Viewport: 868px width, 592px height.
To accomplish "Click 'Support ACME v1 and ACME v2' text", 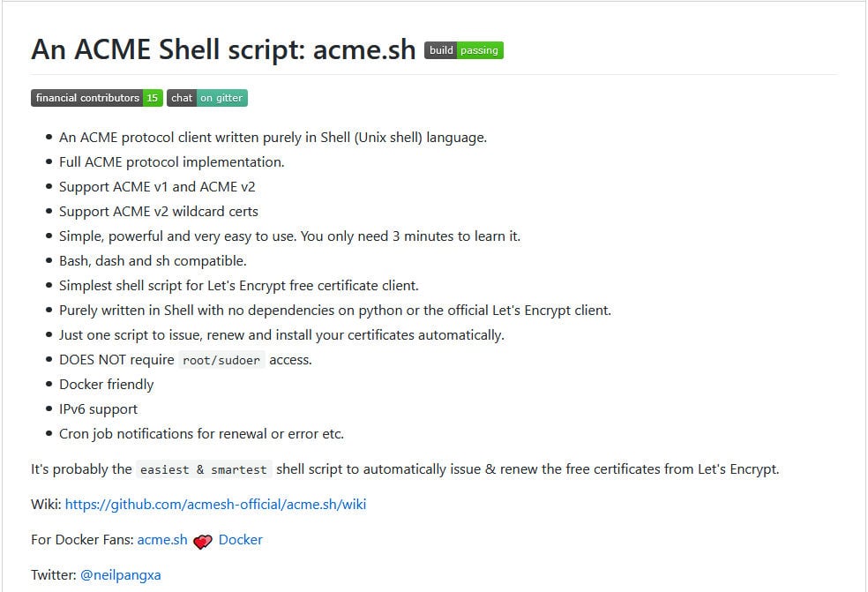I will 157,187.
